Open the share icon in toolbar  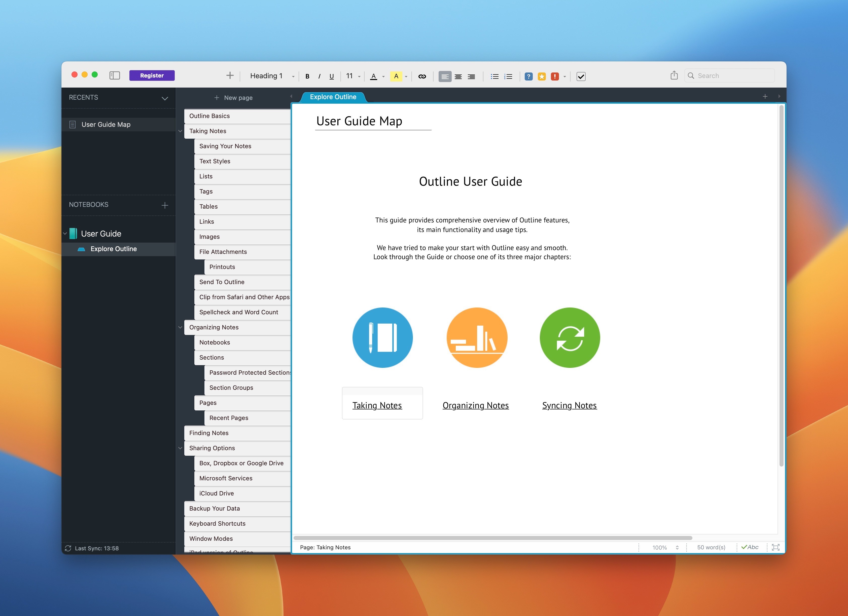(674, 75)
